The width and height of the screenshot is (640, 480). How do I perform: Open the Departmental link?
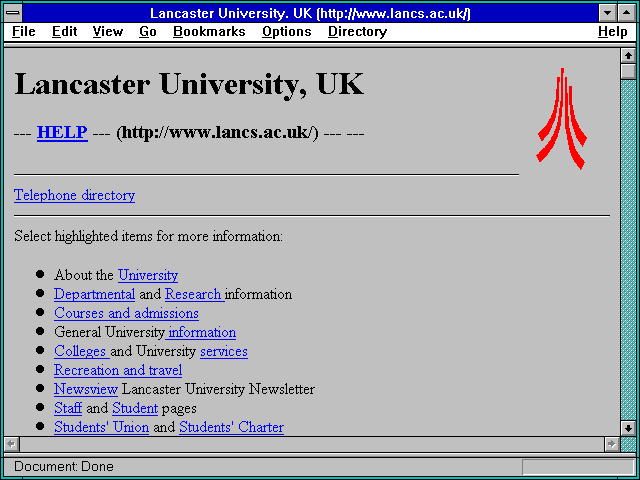(x=94, y=295)
